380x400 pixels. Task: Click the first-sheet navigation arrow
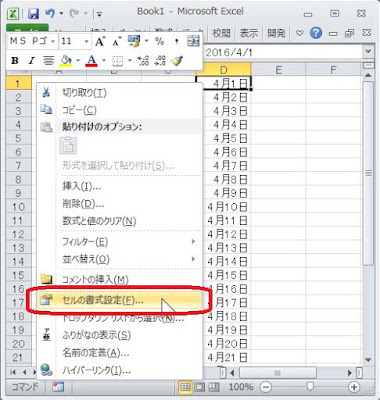(x=13, y=372)
